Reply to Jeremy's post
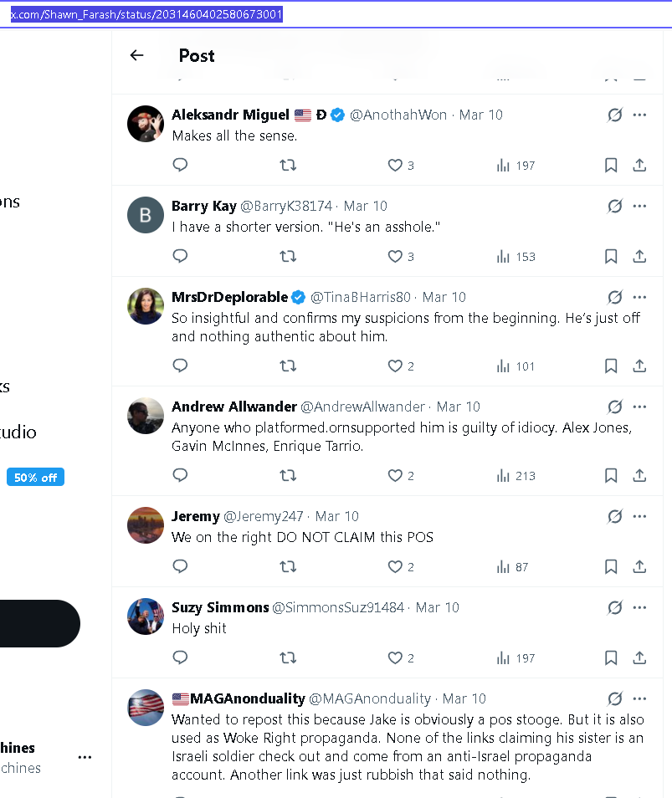Screen dimensions: 672x798 (180, 567)
